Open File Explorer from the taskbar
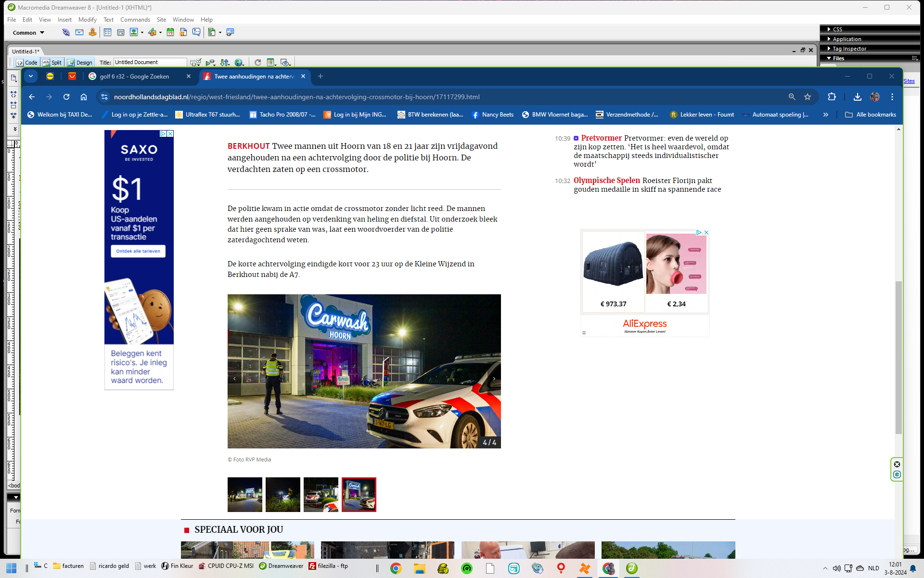924x578 pixels. [419, 569]
